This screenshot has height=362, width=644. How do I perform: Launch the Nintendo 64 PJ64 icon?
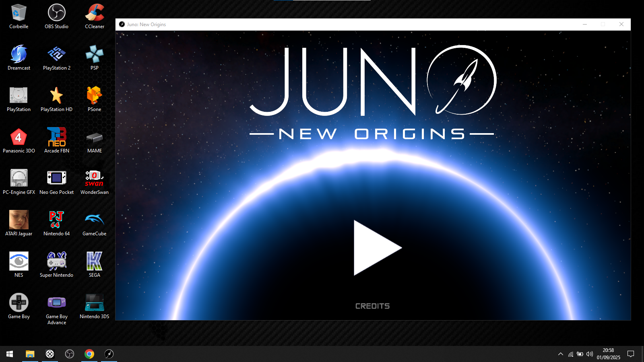(56, 224)
